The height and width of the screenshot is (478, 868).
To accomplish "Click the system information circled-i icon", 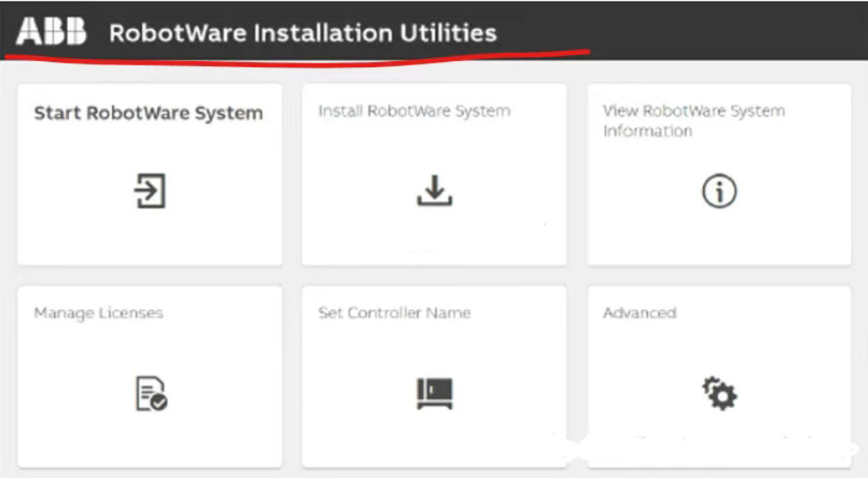I will pyautogui.click(x=719, y=191).
